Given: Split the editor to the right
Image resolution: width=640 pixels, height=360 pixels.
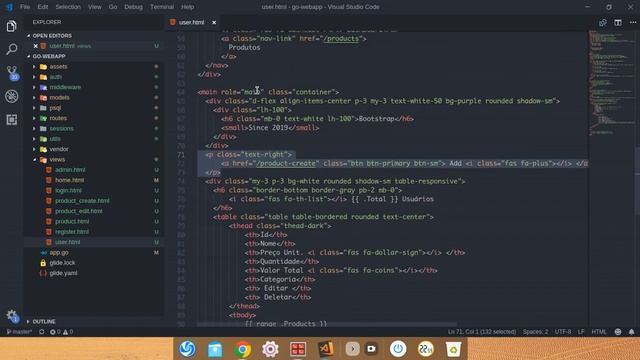Looking at the screenshot, I should point(618,23).
